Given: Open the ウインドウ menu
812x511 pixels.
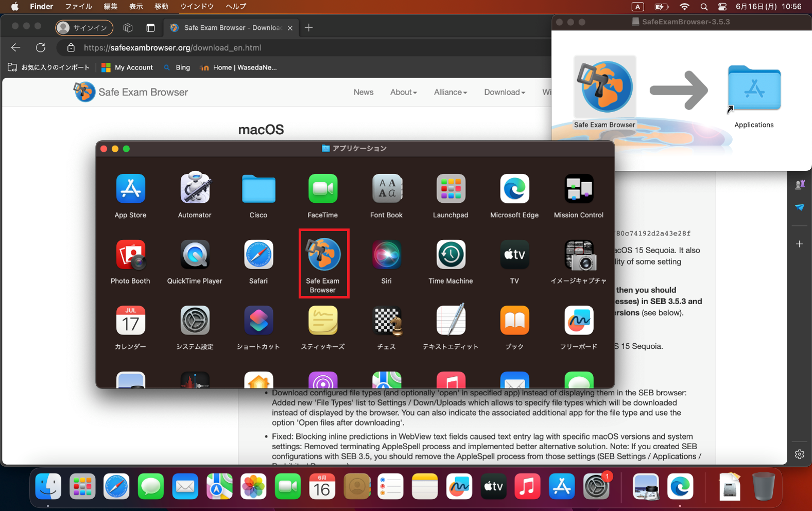Looking at the screenshot, I should (x=197, y=7).
